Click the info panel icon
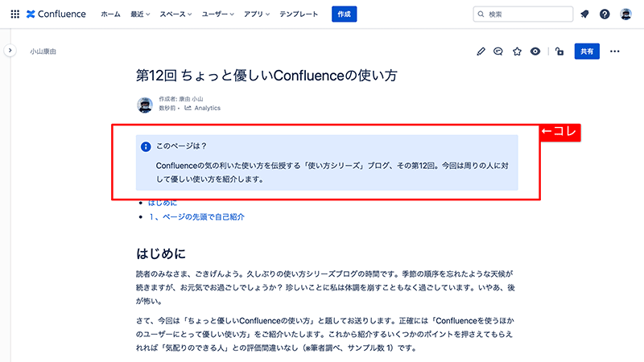Screen dimensions: 644x362 click(x=146, y=146)
